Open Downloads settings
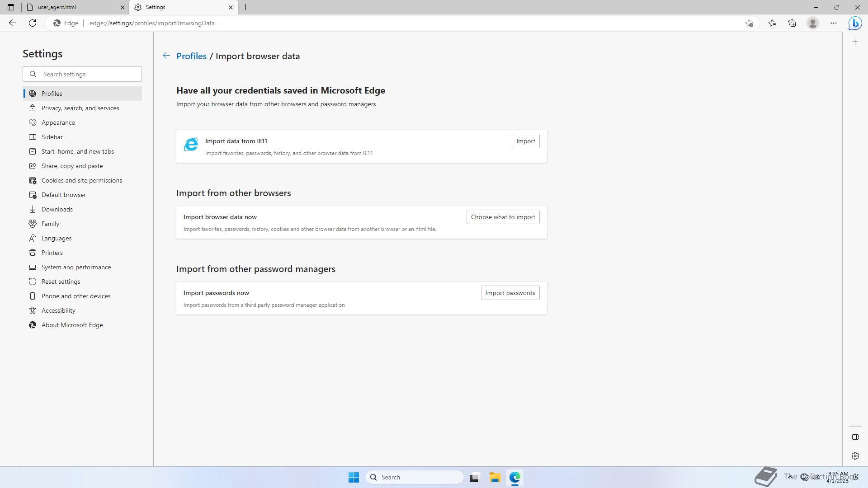 click(82, 209)
